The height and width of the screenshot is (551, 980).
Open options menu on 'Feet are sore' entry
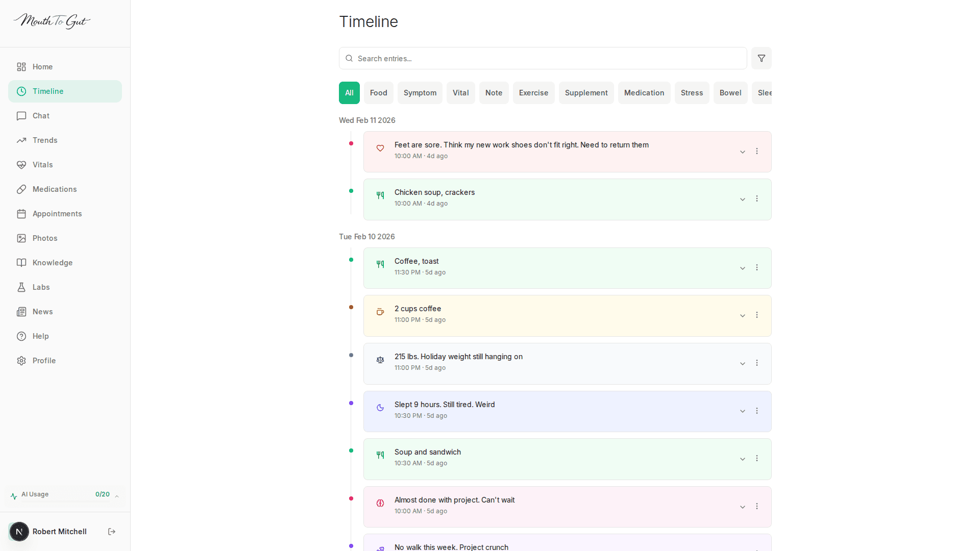coord(756,151)
